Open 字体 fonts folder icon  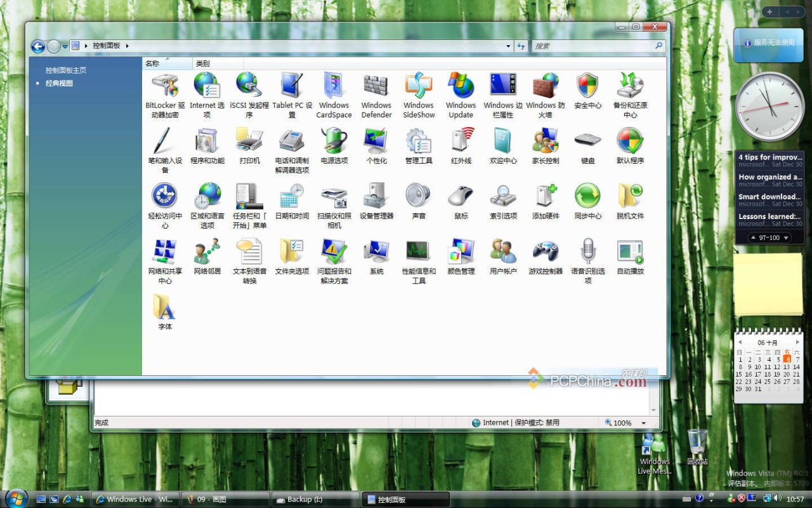[x=165, y=306]
